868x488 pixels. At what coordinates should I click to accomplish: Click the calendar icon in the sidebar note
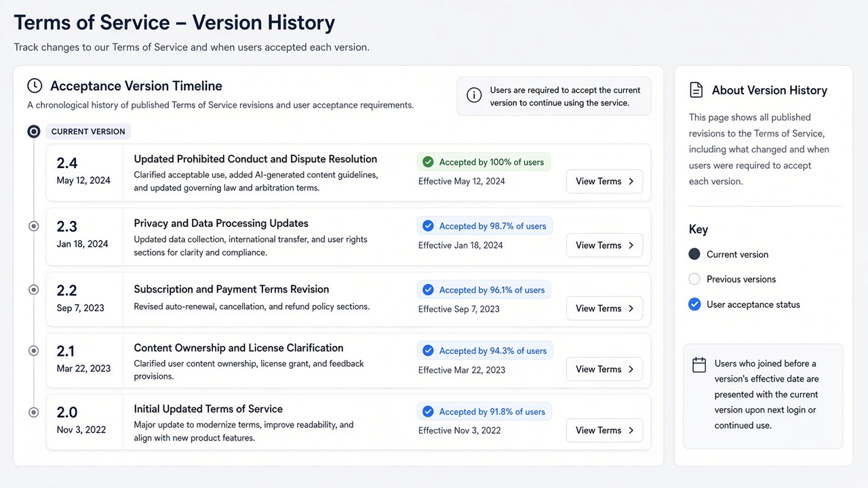click(x=699, y=365)
